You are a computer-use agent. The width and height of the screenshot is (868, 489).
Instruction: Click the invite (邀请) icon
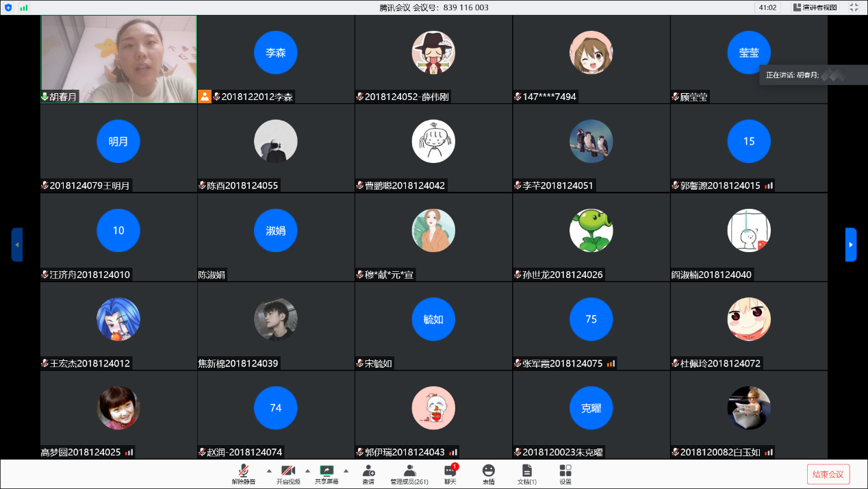(x=368, y=471)
